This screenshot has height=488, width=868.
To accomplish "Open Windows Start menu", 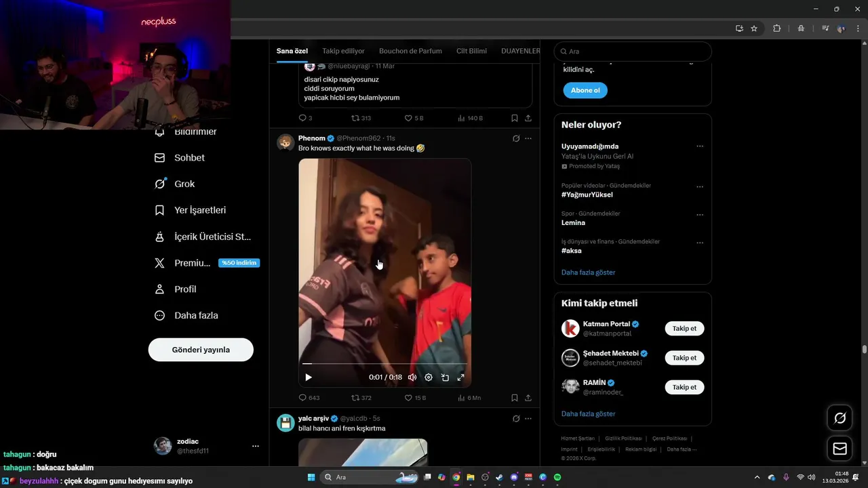I will pos(311,477).
